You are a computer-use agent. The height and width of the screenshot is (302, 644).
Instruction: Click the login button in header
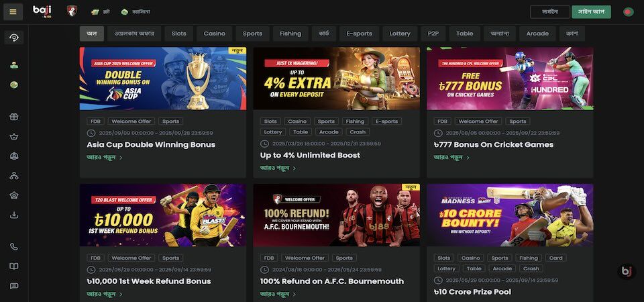(x=549, y=12)
